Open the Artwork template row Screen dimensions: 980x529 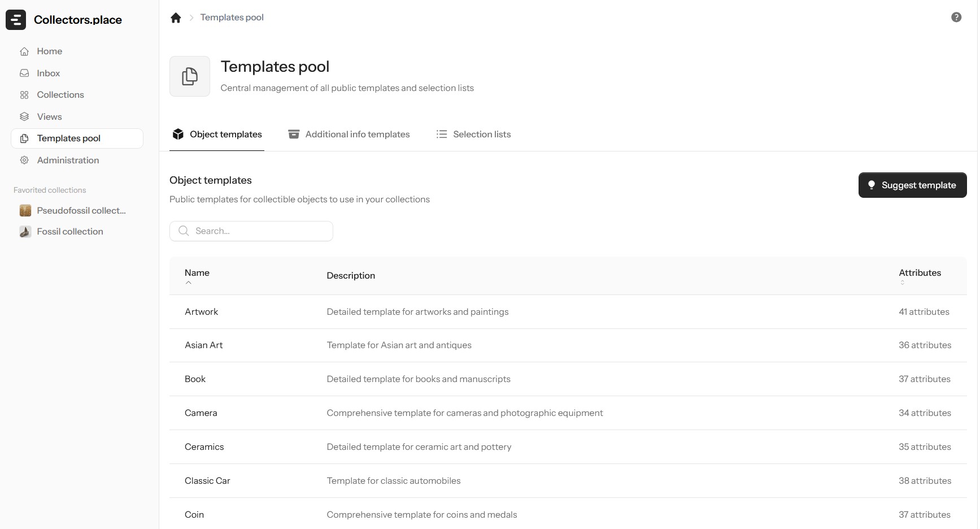coord(202,312)
